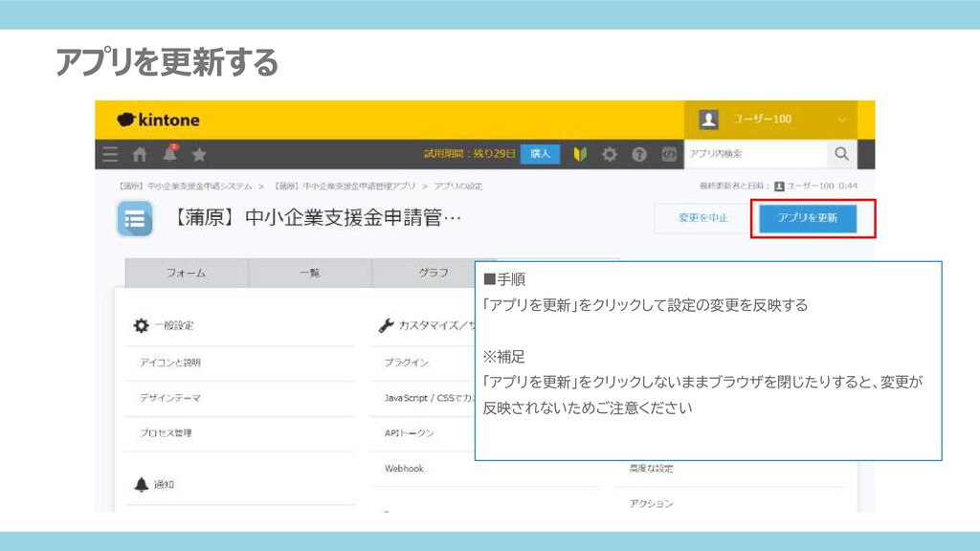Screen dimensions: 980x551
Task: Open the beginner guide leaf icon
Action: coord(580,154)
